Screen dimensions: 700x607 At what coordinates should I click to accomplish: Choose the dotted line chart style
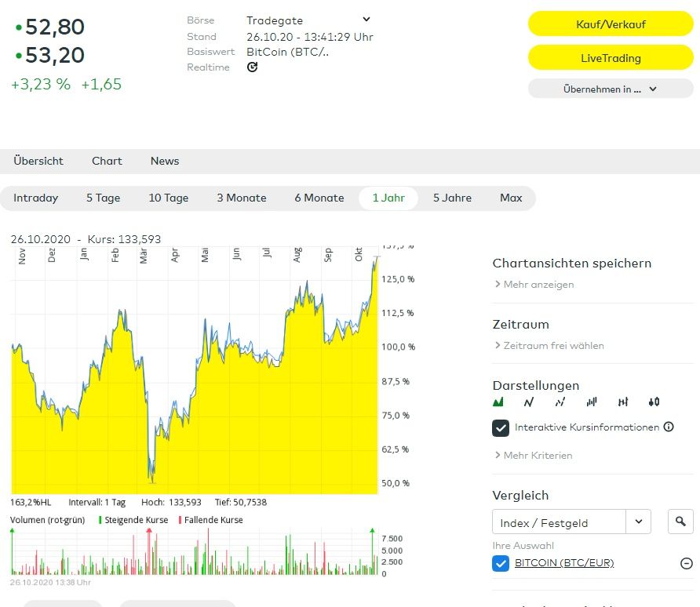click(x=560, y=402)
